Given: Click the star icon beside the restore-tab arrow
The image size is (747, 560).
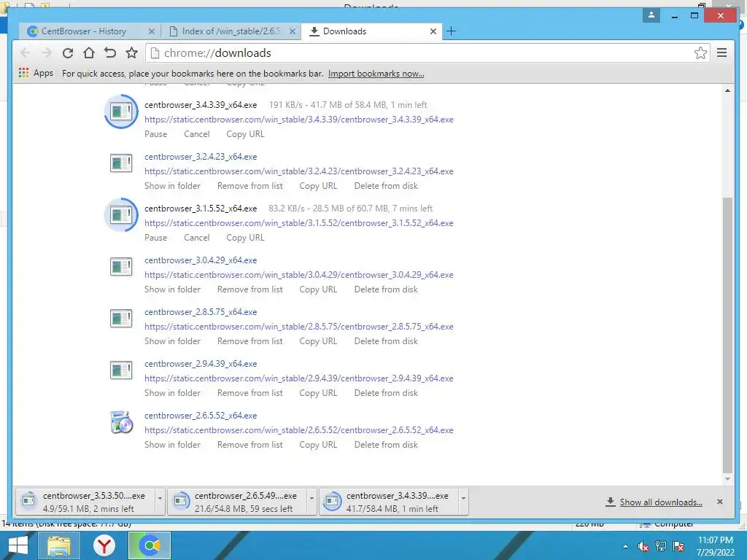Looking at the screenshot, I should (x=131, y=52).
